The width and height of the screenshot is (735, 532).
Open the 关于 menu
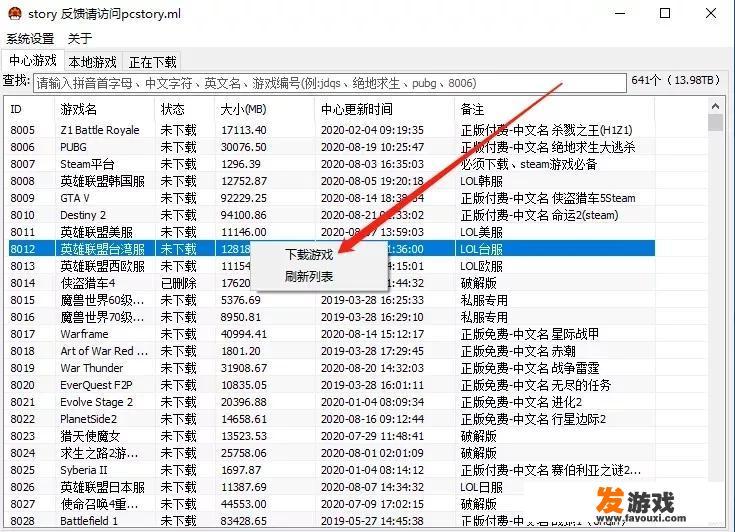(80, 38)
